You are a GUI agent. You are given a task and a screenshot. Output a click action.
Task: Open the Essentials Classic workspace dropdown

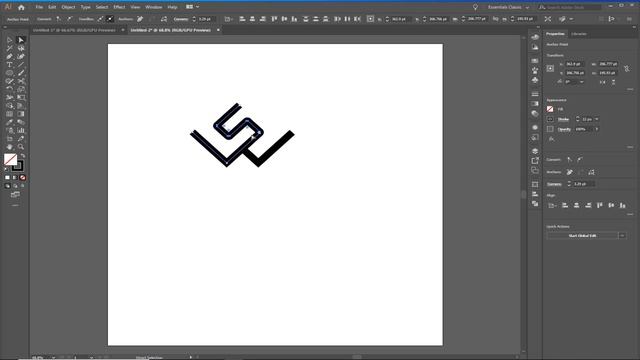click(508, 7)
